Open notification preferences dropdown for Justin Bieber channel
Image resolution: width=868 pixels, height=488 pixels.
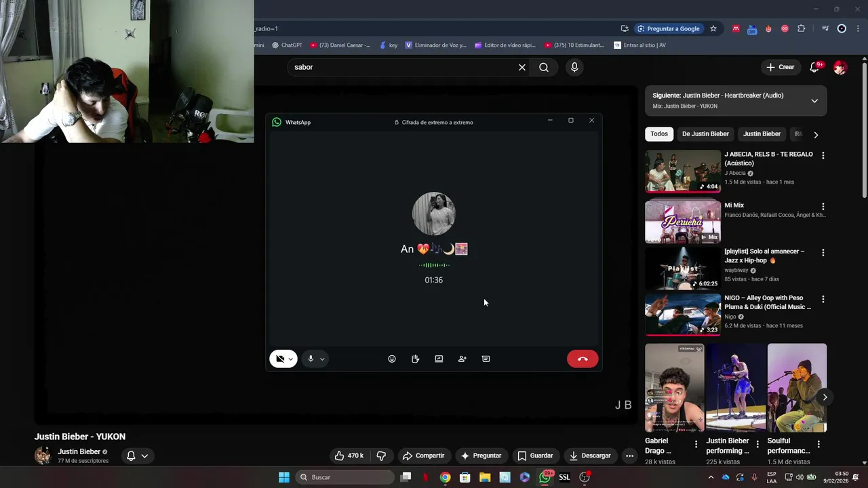tap(138, 456)
